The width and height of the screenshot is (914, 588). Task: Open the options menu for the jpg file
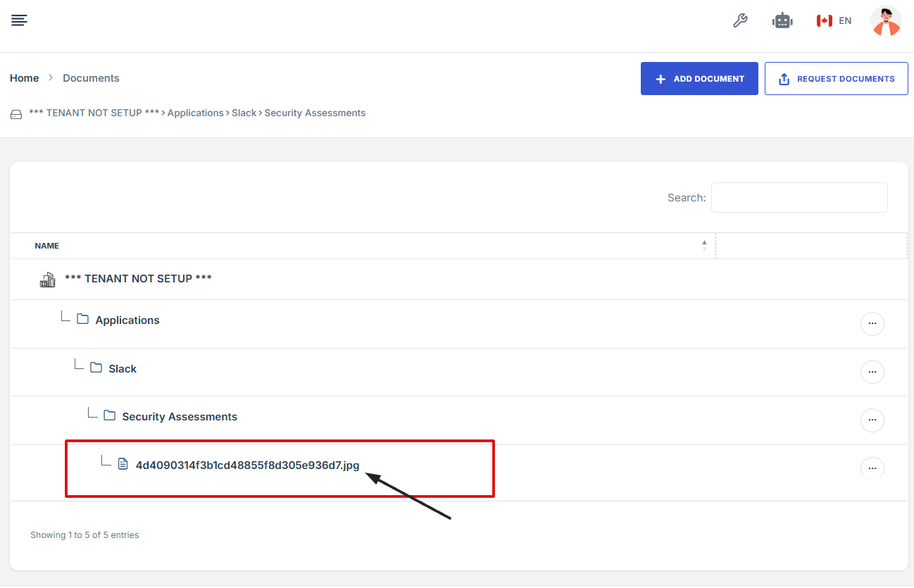click(x=872, y=468)
